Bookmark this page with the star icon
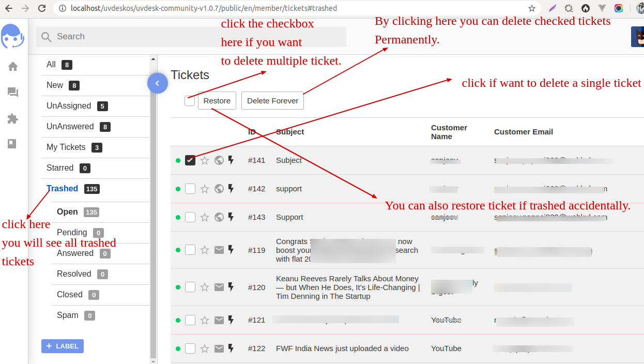This screenshot has height=364, width=644. (532, 8)
